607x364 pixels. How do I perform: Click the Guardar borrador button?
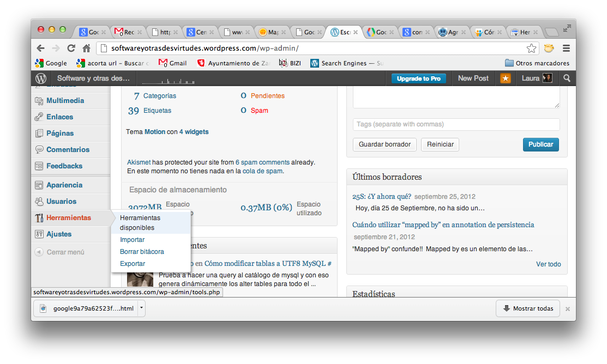click(x=384, y=144)
